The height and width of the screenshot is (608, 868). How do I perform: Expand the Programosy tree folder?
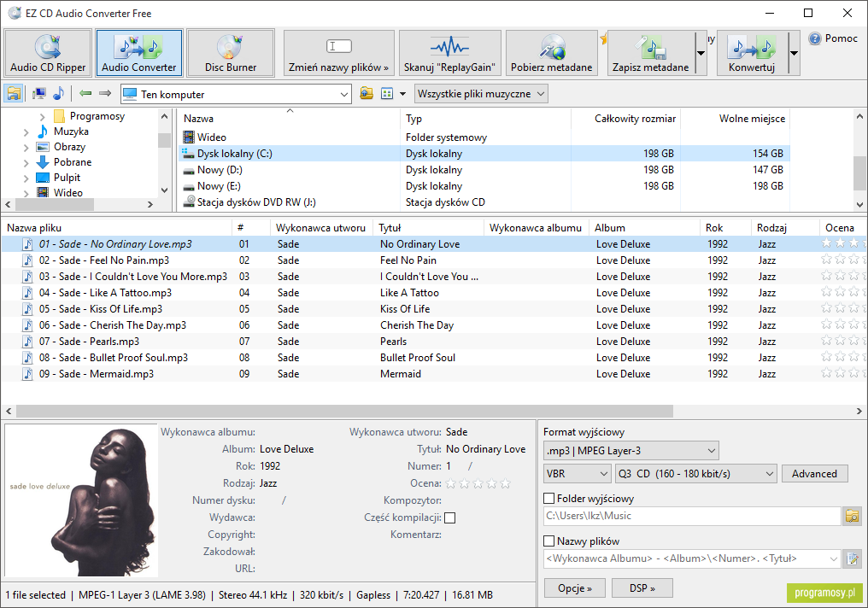pyautogui.click(x=42, y=117)
